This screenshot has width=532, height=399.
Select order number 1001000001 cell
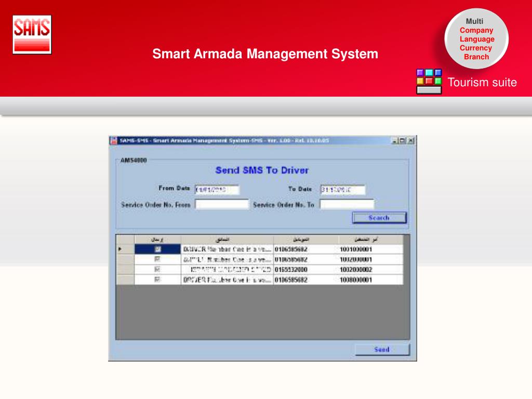click(x=370, y=249)
